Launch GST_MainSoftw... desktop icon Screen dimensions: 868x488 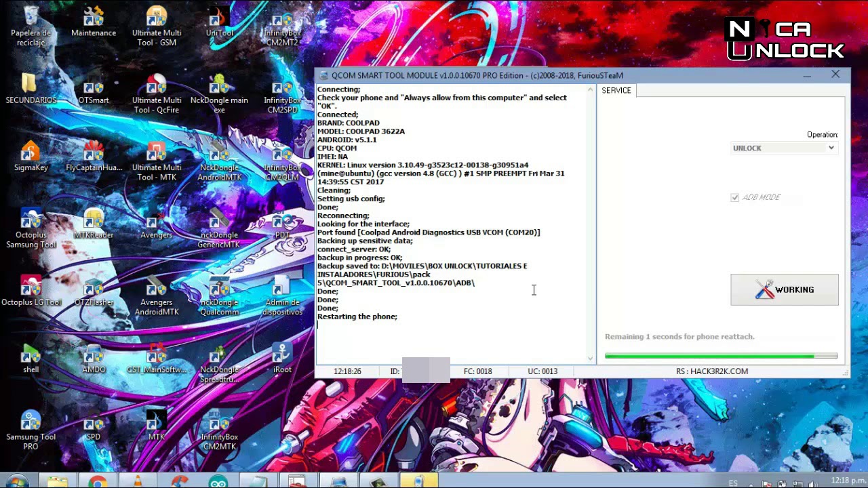(157, 359)
